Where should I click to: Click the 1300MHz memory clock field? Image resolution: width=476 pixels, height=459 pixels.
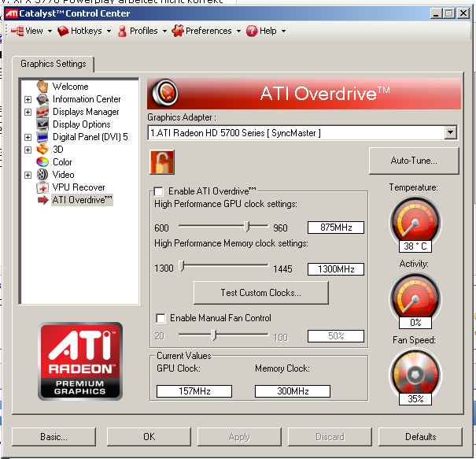(x=336, y=269)
